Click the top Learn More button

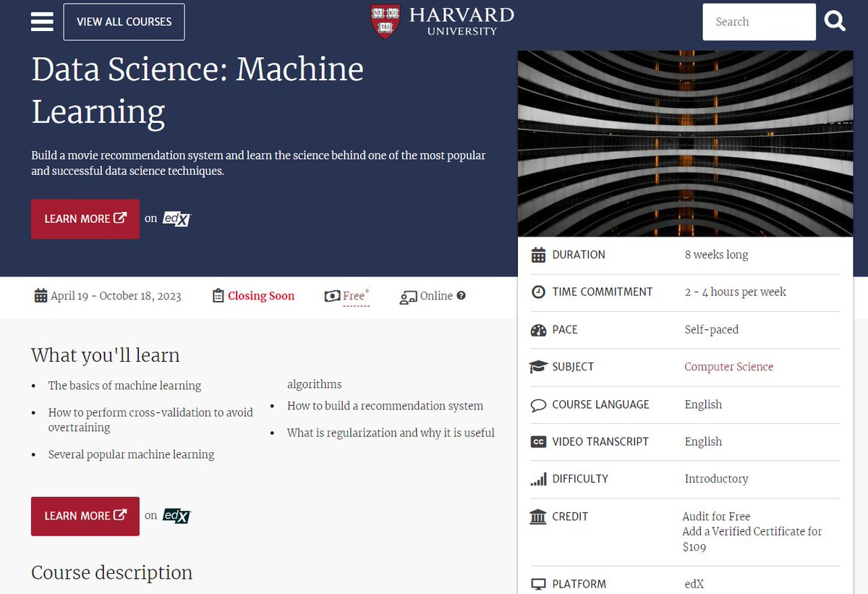coord(85,218)
